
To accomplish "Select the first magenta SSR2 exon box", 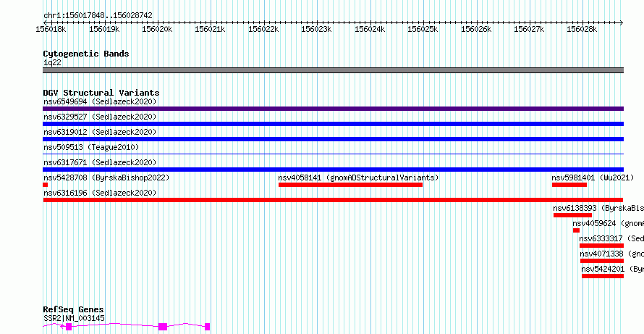I will coord(69,327).
